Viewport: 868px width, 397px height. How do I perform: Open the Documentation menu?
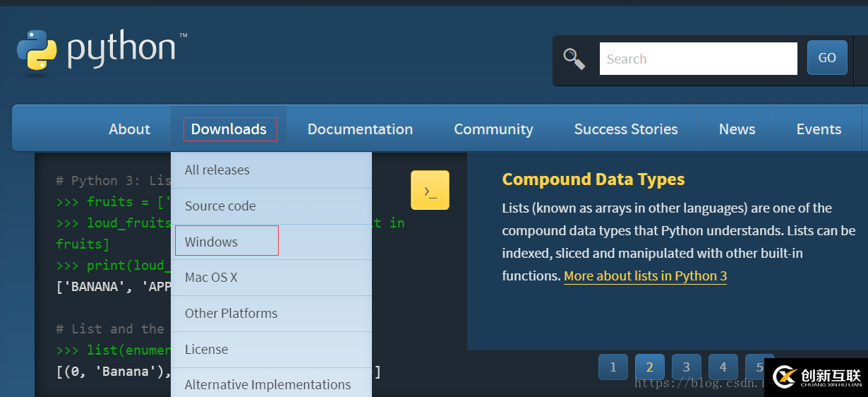pyautogui.click(x=360, y=129)
